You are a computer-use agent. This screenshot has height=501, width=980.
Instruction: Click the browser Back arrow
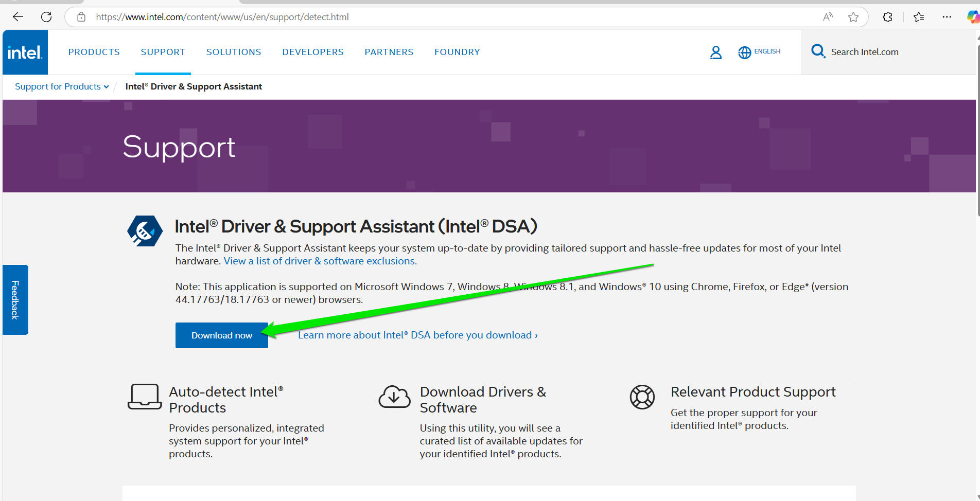click(18, 17)
